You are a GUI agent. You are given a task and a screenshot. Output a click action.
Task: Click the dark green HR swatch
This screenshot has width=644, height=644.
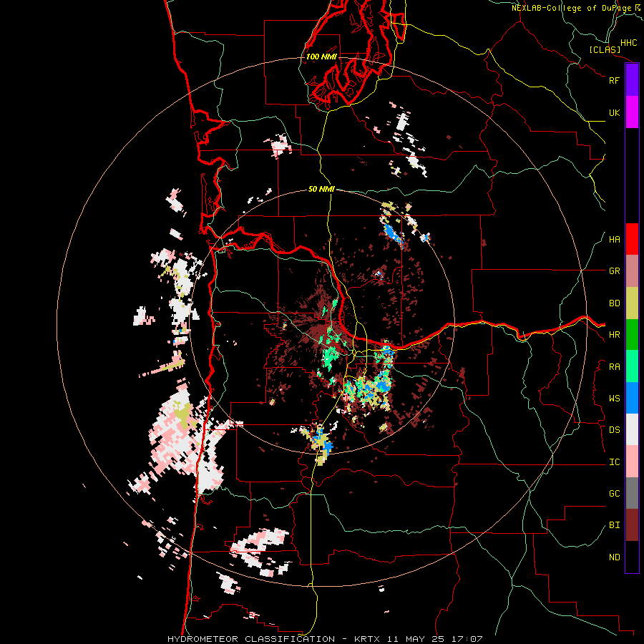pos(632,335)
